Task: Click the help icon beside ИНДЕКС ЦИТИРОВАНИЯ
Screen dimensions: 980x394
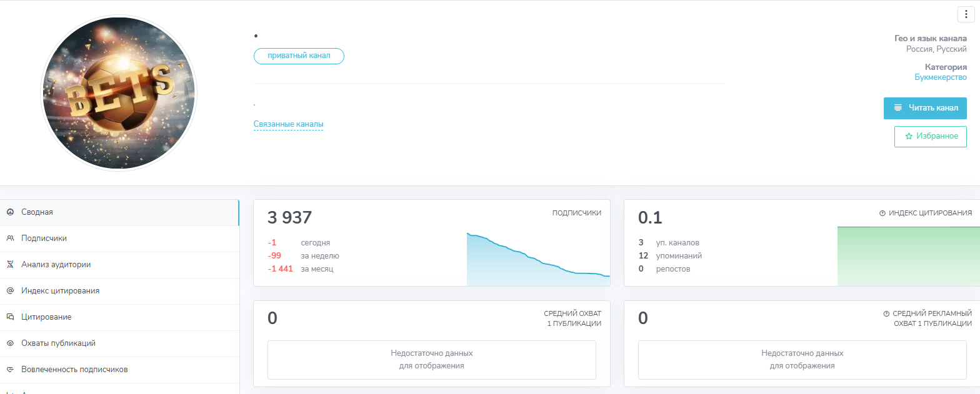Action: tap(882, 213)
